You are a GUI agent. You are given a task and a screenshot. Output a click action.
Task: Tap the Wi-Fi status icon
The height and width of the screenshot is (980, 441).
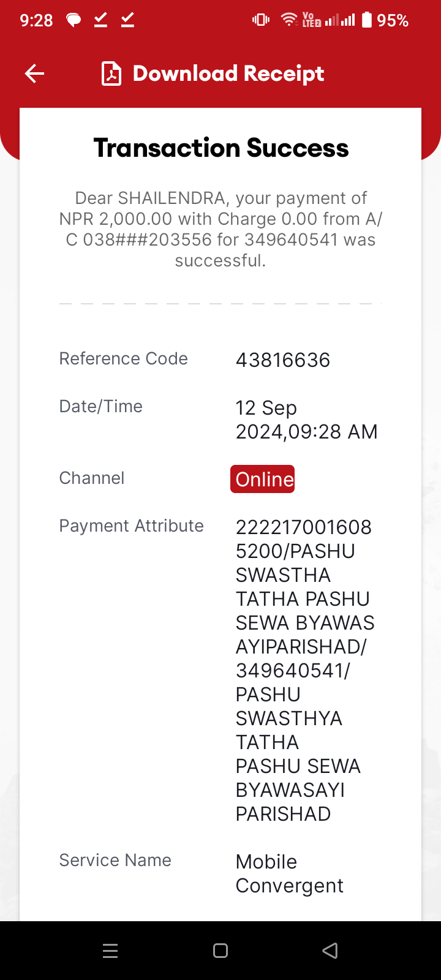coord(289,20)
